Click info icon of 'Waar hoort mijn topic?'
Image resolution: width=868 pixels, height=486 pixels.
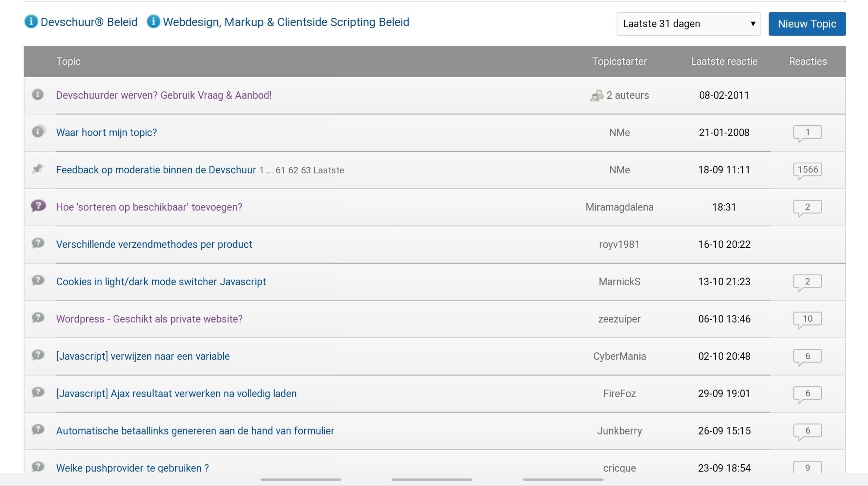pyautogui.click(x=38, y=131)
